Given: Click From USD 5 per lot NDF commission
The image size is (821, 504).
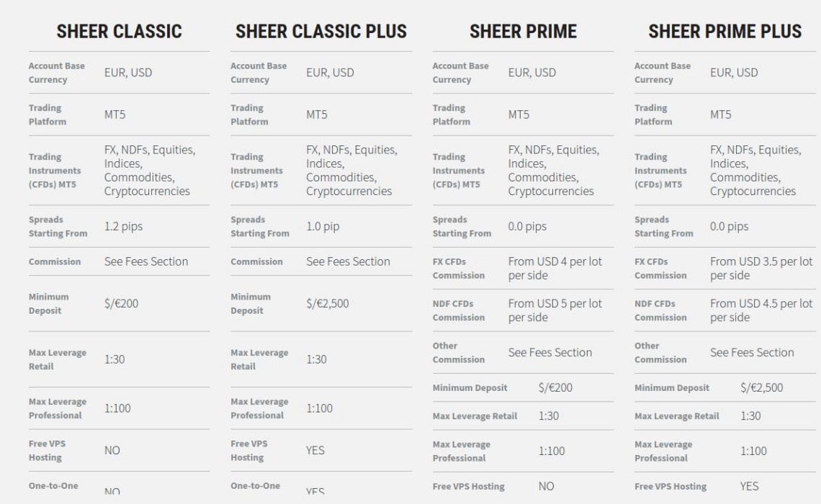Looking at the screenshot, I should coord(555,304).
